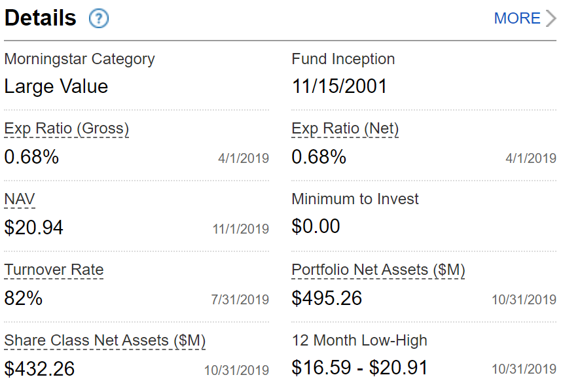Open the MORE details link
The height and width of the screenshot is (392, 563).
[x=517, y=18]
